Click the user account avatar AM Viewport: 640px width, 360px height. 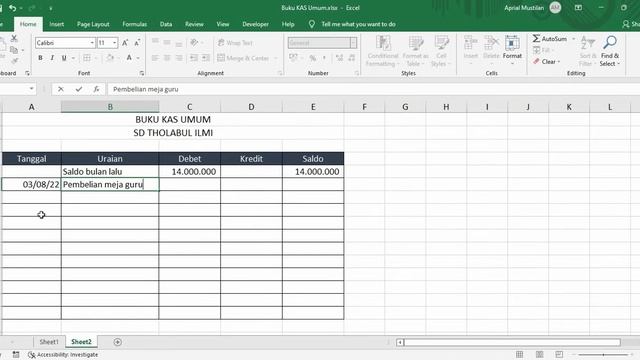coord(555,8)
